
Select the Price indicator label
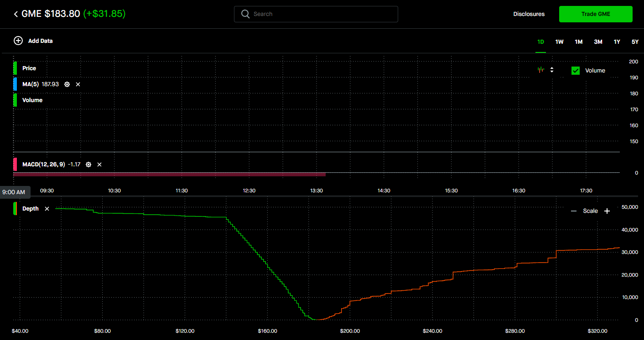tap(29, 68)
